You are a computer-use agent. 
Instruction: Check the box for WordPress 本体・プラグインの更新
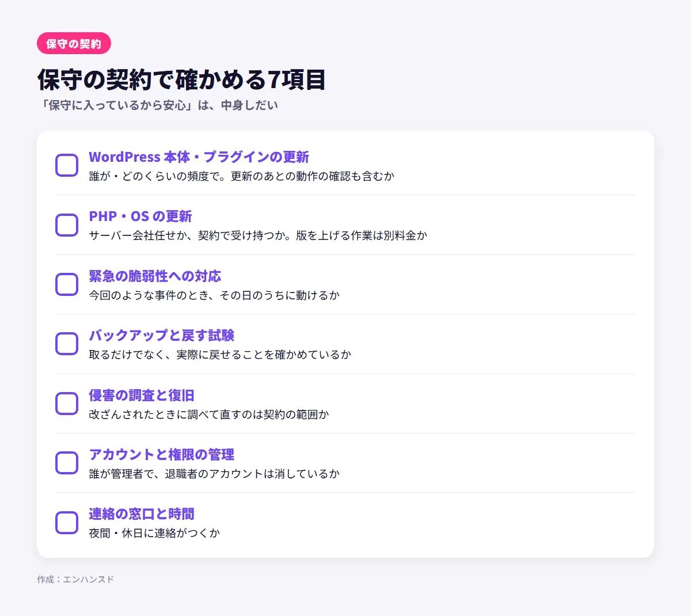(67, 165)
